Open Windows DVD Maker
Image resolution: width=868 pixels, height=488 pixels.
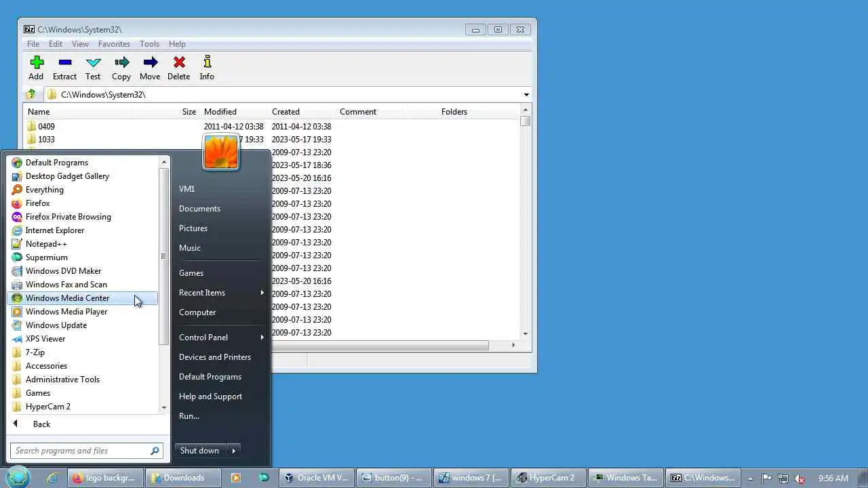82,271
